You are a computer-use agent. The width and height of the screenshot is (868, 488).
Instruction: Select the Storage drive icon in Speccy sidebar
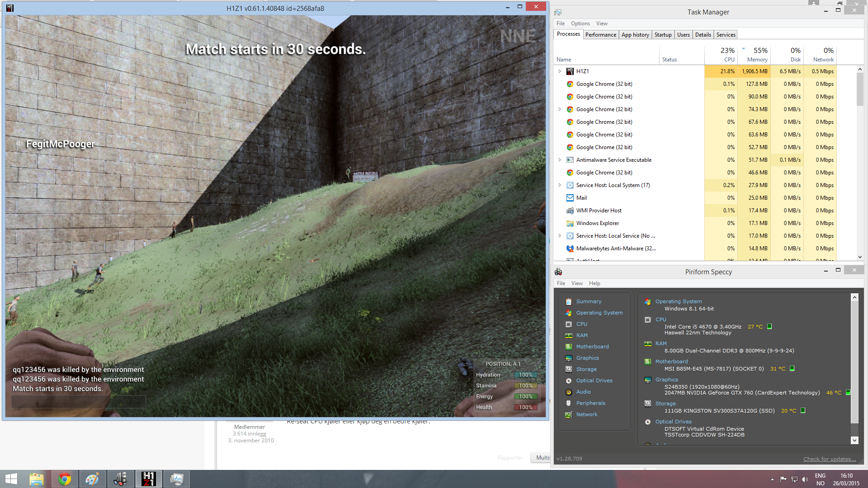[x=569, y=369]
